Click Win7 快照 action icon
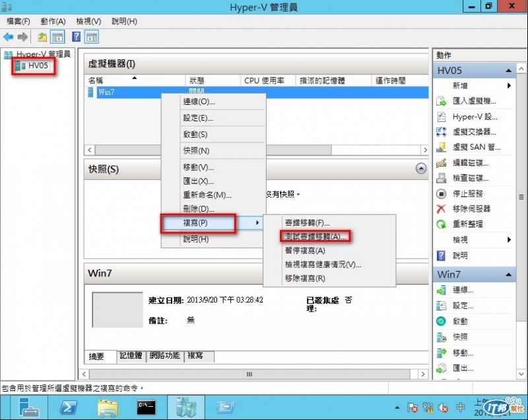The image size is (528, 420). click(x=441, y=337)
